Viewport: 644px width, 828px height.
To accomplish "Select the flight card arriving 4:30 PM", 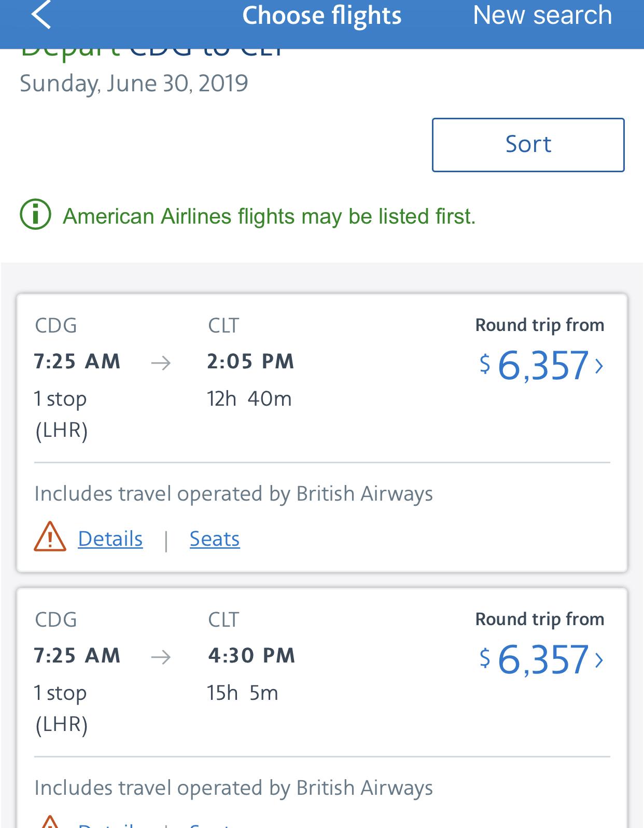I will (x=322, y=708).
